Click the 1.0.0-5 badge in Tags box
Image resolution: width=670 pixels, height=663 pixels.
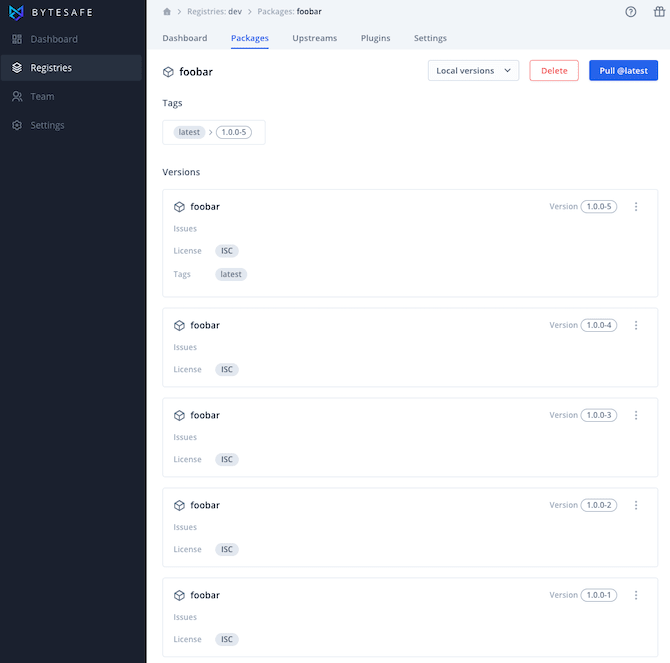234,132
